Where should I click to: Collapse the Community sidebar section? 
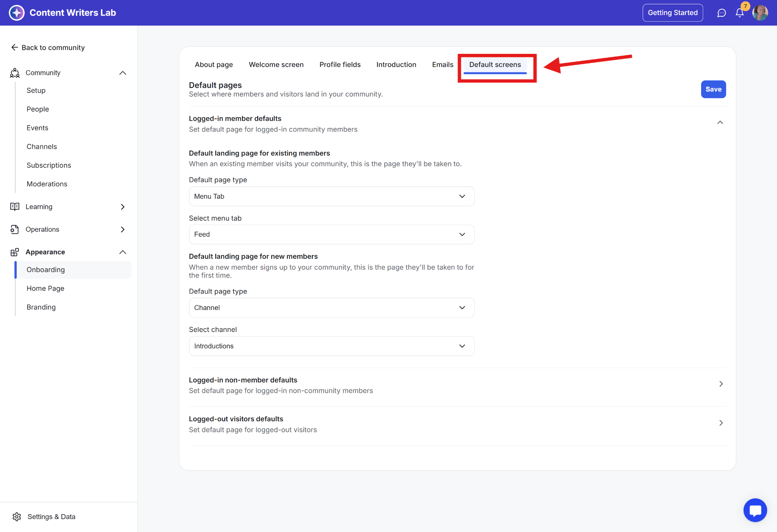pos(123,73)
